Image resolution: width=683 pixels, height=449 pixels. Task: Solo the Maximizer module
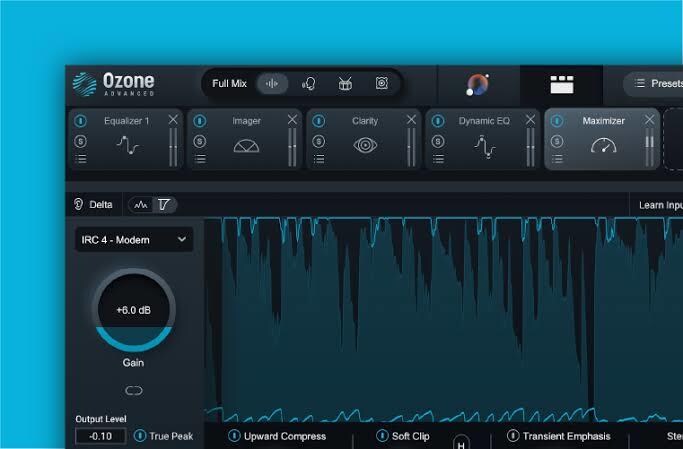pos(557,142)
